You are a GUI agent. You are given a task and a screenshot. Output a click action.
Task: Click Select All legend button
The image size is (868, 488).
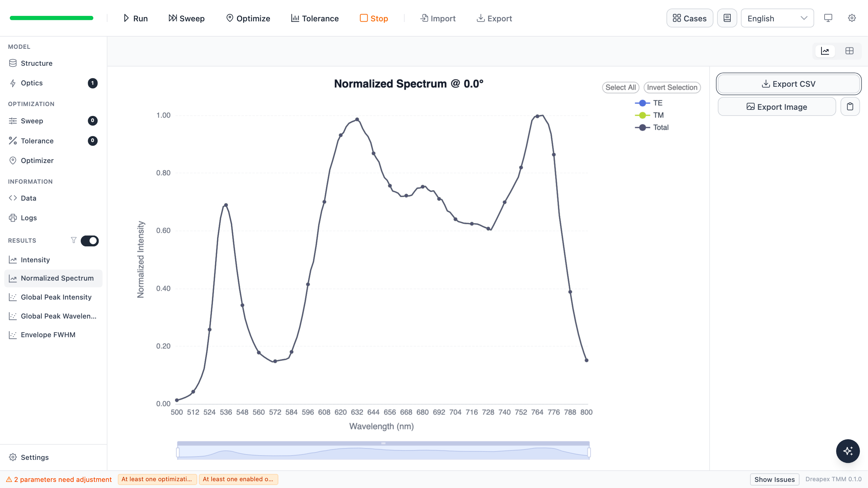pos(620,87)
